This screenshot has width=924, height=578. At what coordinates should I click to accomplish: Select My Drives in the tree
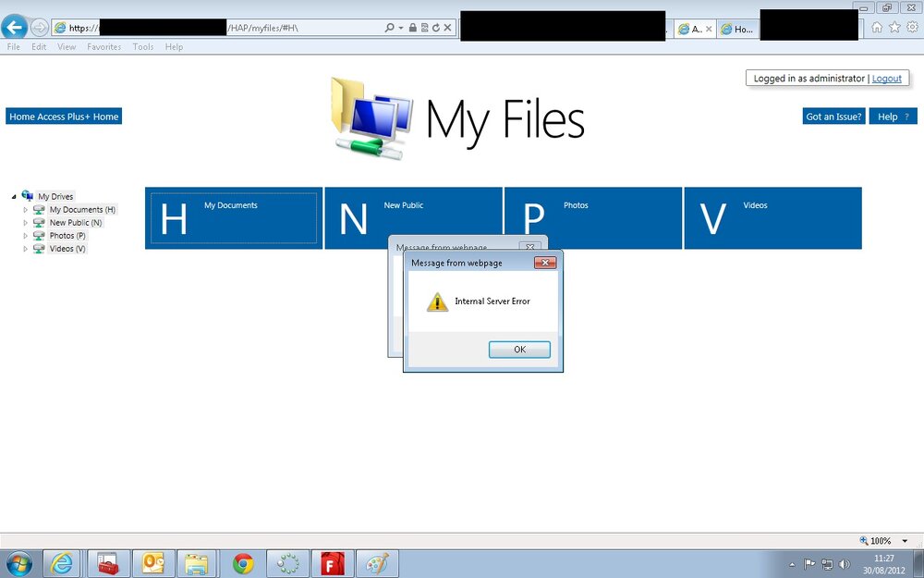point(55,196)
